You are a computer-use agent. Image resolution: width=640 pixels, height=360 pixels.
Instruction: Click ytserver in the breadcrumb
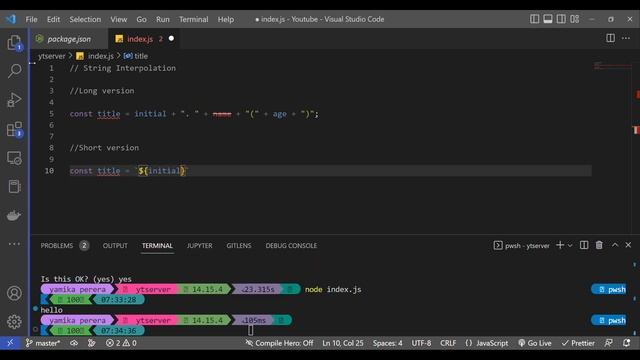click(51, 56)
